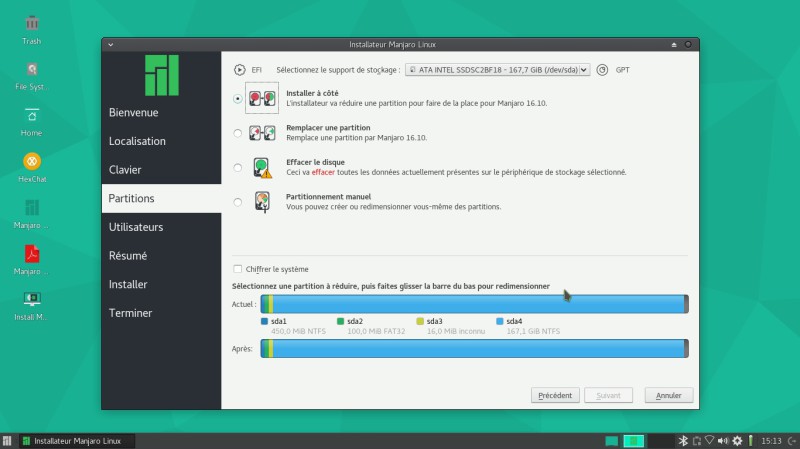The width and height of the screenshot is (800, 449).
Task: Launch the Install Manjaro desktop icon
Action: pos(32,299)
